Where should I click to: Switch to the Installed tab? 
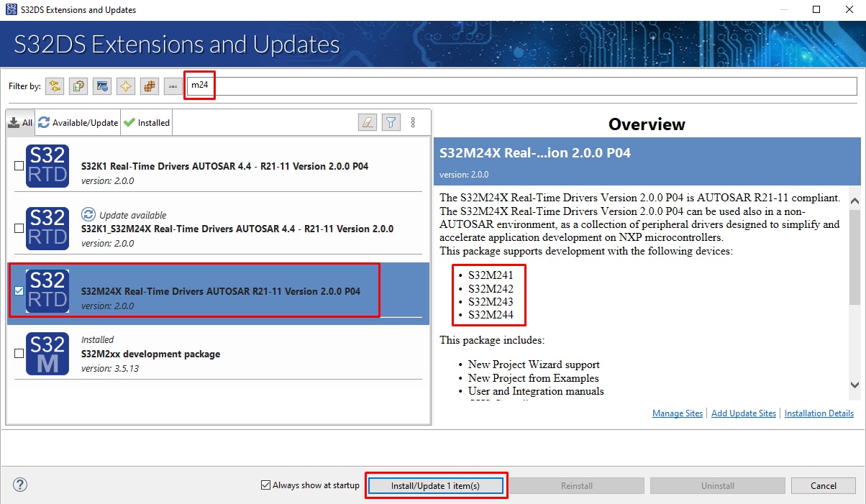[x=147, y=123]
